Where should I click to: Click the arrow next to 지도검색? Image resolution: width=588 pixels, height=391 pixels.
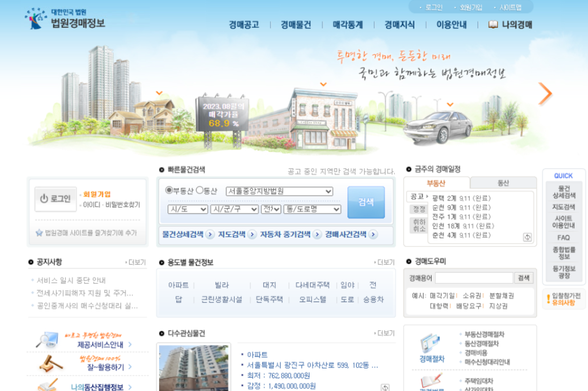[252, 235]
